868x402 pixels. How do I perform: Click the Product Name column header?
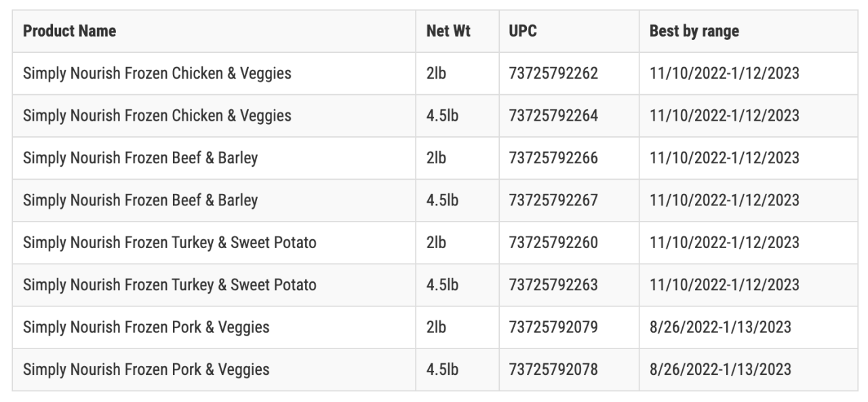click(x=69, y=31)
